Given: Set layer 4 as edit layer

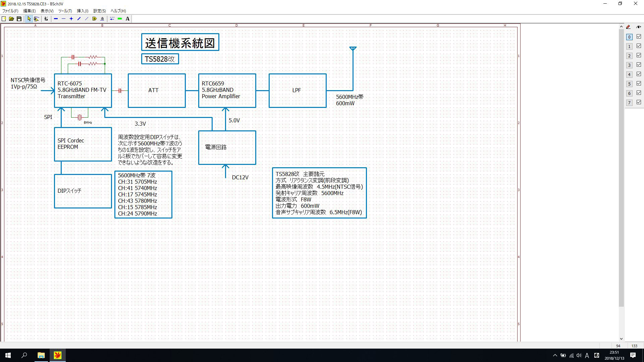Looking at the screenshot, I should (629, 74).
